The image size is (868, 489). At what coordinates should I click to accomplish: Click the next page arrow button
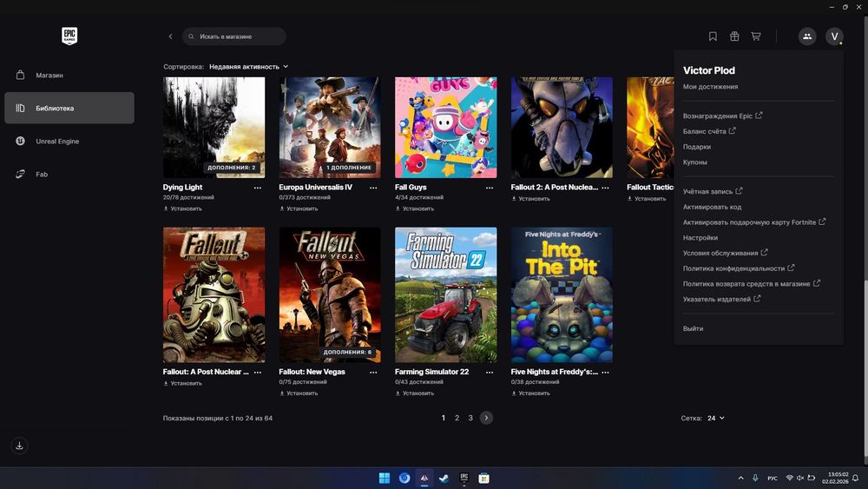point(486,418)
